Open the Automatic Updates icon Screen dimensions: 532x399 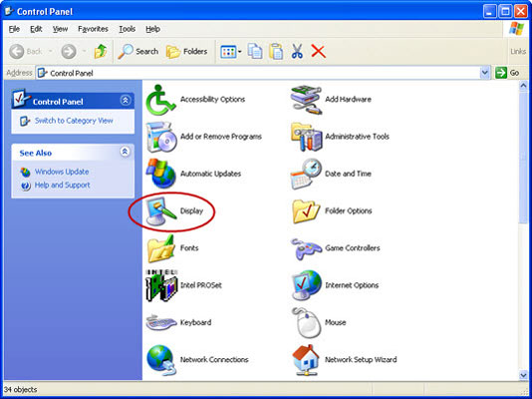click(160, 174)
